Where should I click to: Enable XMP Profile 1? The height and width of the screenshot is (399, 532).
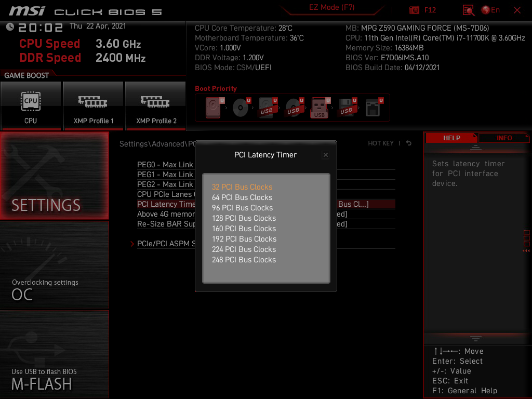point(94,106)
